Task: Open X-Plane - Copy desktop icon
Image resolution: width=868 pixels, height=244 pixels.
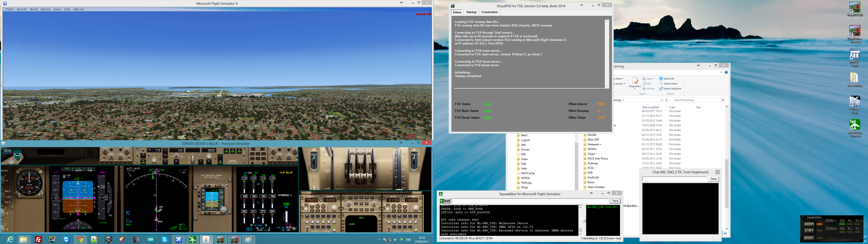Action: point(854,105)
